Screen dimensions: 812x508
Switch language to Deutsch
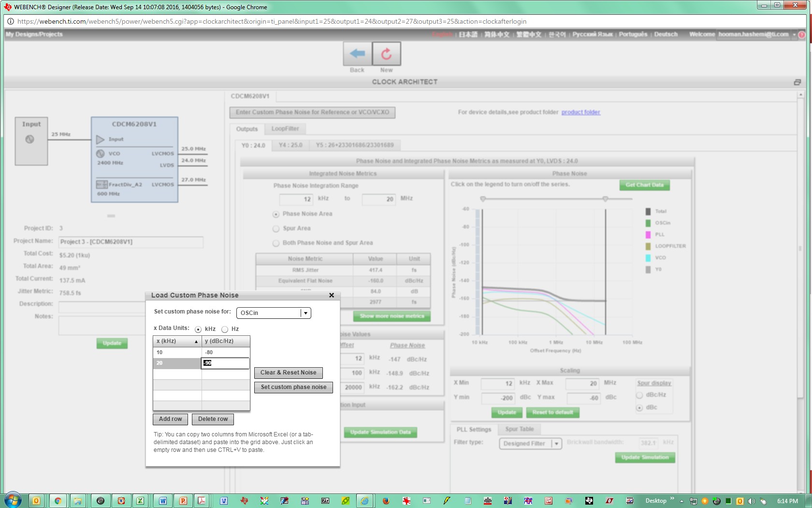click(666, 34)
